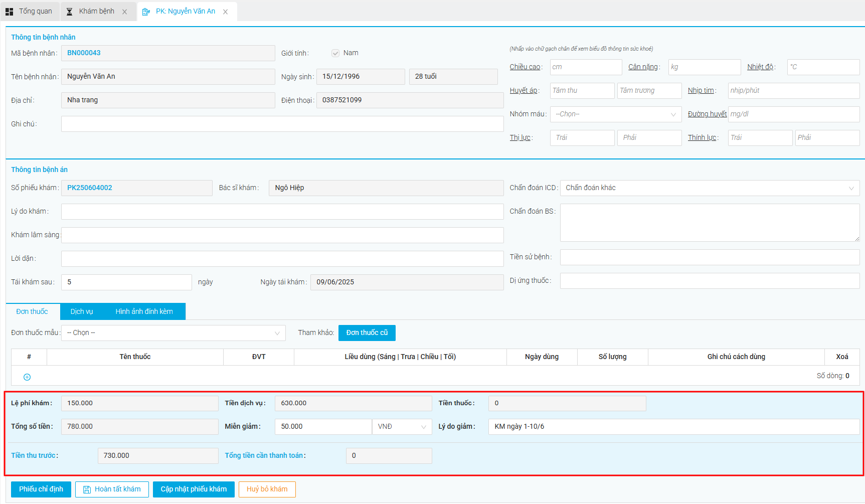Open the Cân nặng health chart link
The height and width of the screenshot is (504, 865).
tap(643, 67)
